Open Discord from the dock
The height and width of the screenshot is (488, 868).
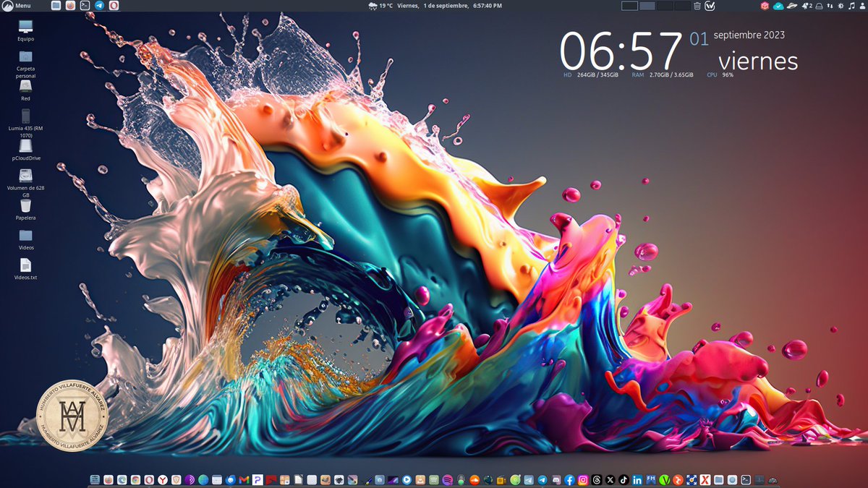tap(556, 479)
